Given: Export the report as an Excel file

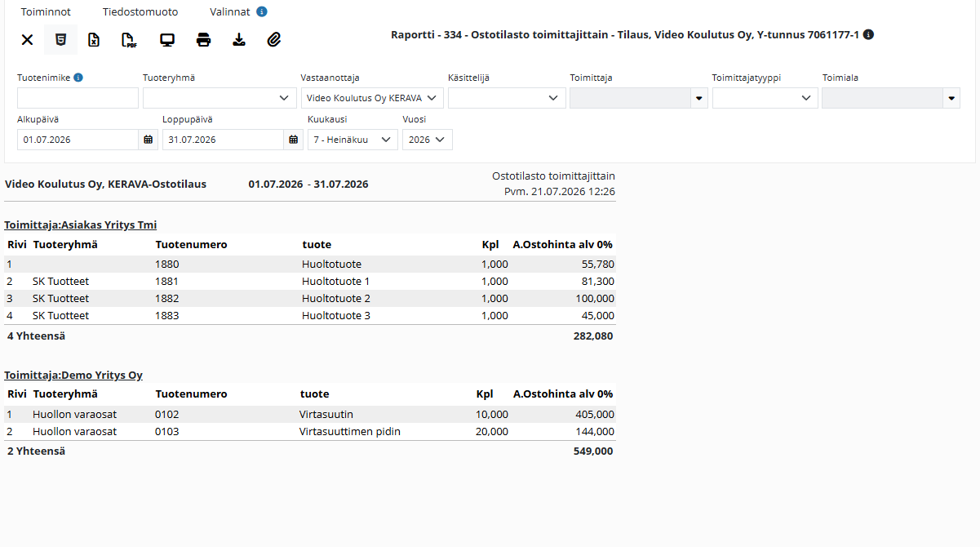Looking at the screenshot, I should click(x=94, y=39).
